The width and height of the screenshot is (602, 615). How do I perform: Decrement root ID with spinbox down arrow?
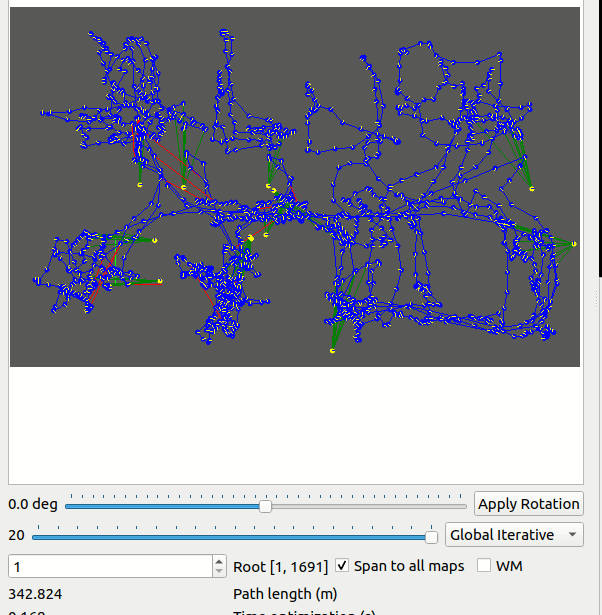(219, 571)
